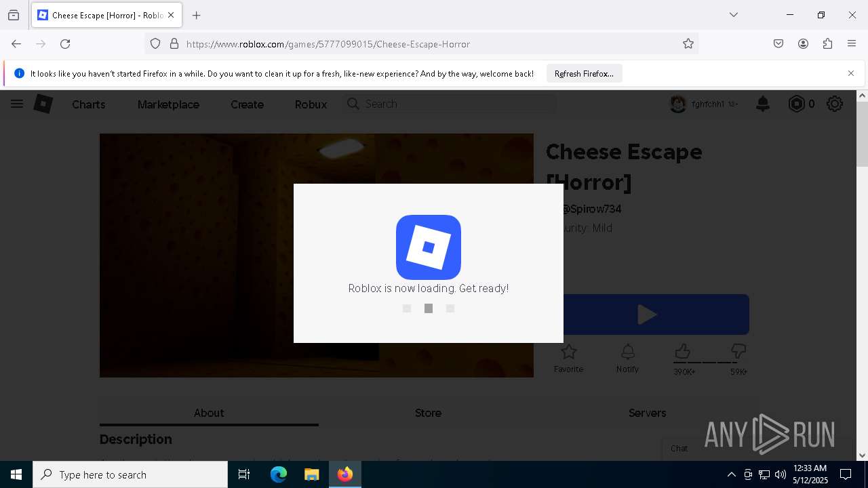This screenshot has width=868, height=488.
Task: Open Firefox application menu
Action: pyautogui.click(x=852, y=44)
